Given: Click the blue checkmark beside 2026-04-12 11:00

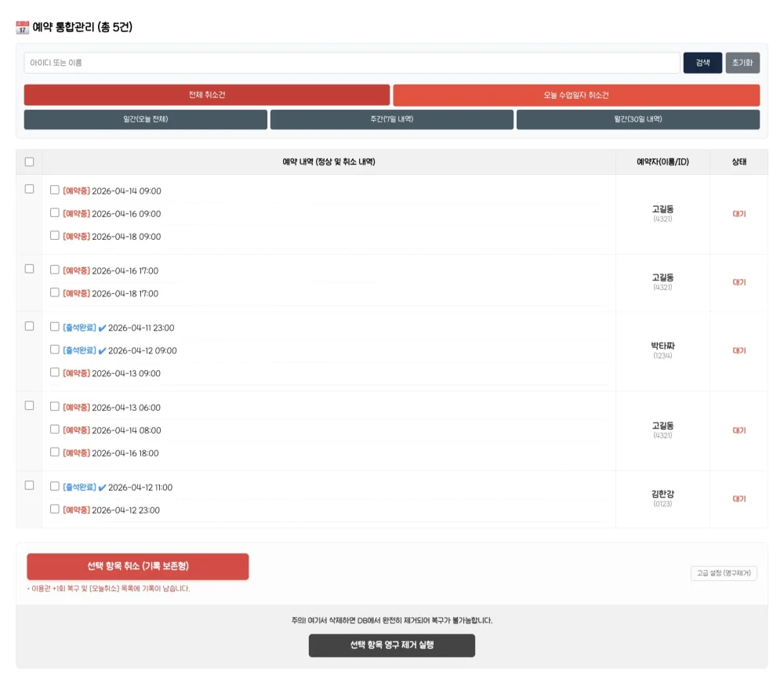Looking at the screenshot, I should pos(102,488).
